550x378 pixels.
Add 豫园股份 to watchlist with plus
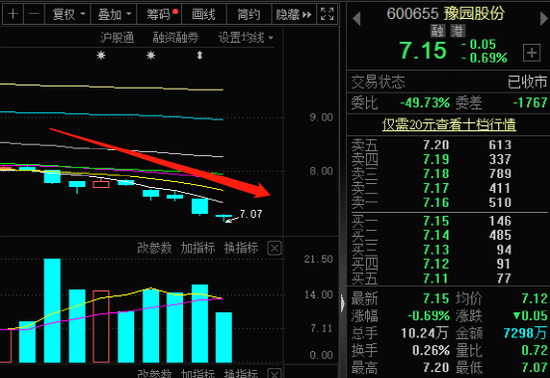[531, 53]
